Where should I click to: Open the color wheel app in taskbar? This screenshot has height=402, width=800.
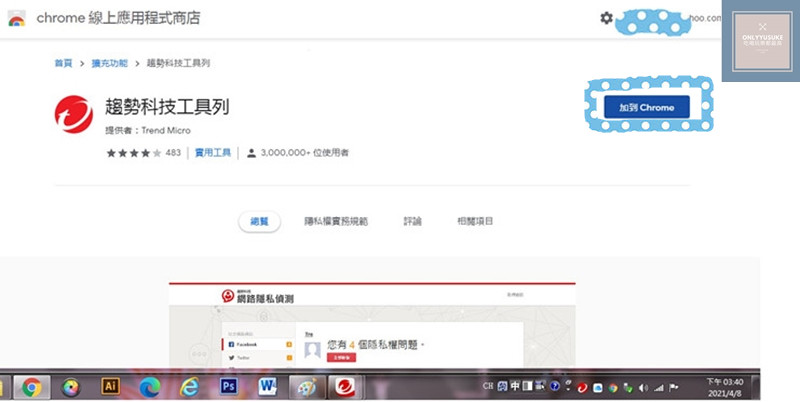(71, 388)
